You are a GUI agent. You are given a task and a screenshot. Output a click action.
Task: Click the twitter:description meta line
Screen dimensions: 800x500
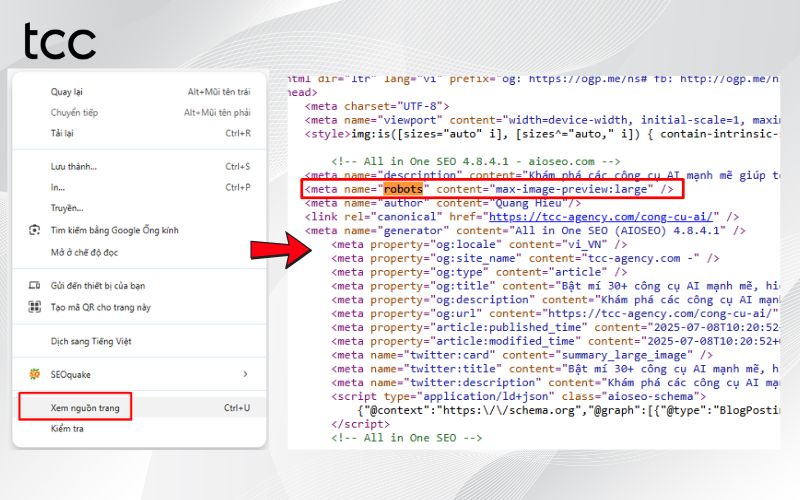(555, 382)
